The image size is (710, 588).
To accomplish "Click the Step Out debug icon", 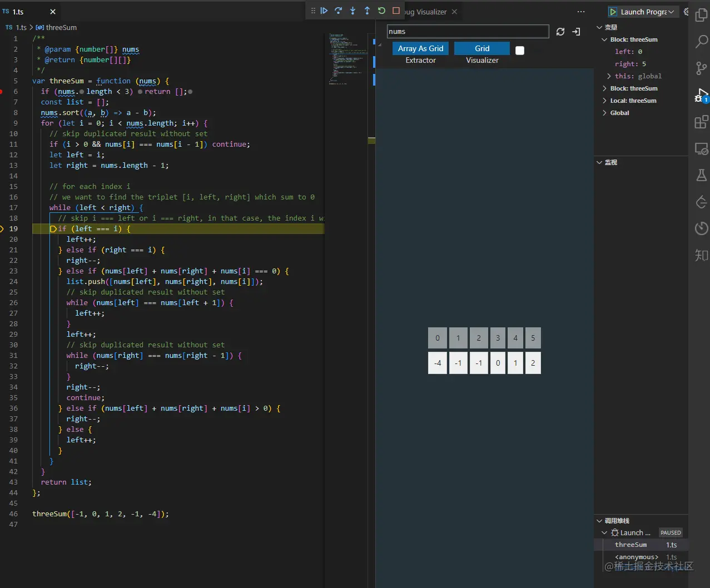I will (x=367, y=11).
